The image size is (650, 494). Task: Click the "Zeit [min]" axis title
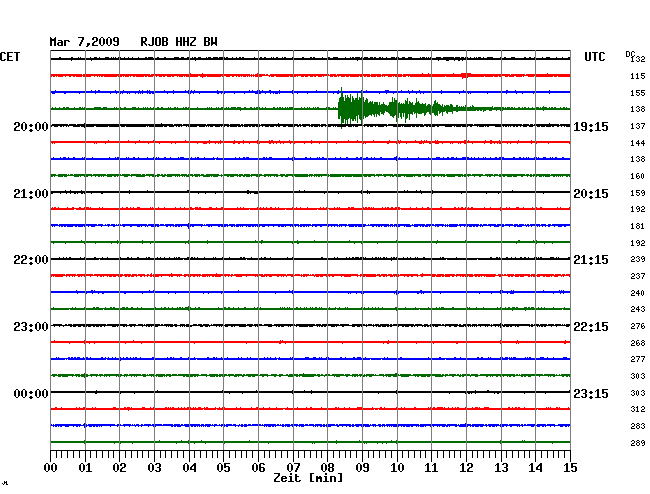[308, 478]
